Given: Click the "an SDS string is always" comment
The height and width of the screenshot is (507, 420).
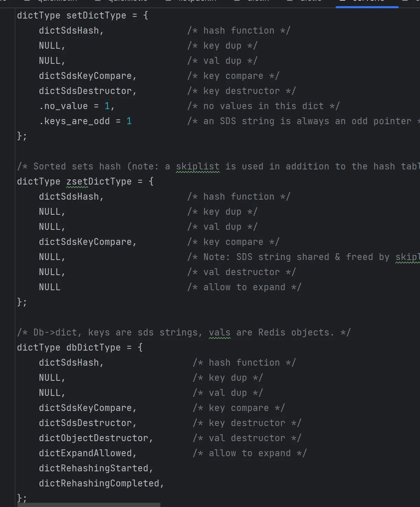Looking at the screenshot, I should pos(302,121).
